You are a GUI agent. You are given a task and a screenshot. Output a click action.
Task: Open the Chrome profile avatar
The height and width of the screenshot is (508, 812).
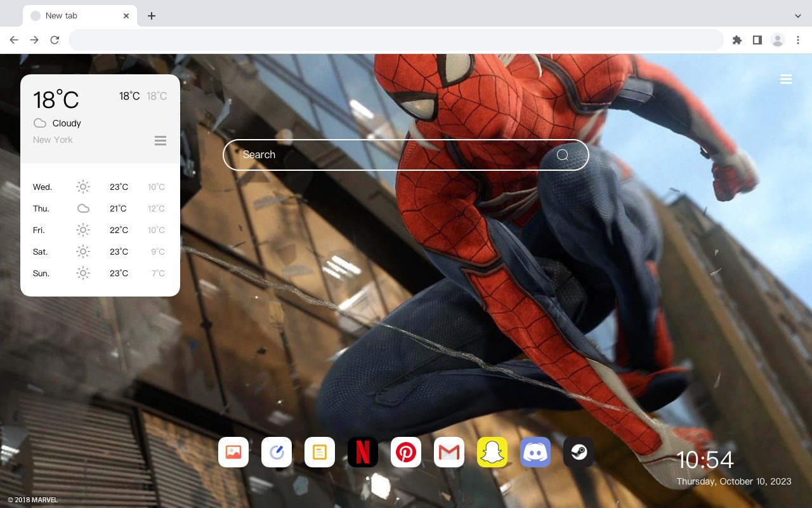(778, 40)
